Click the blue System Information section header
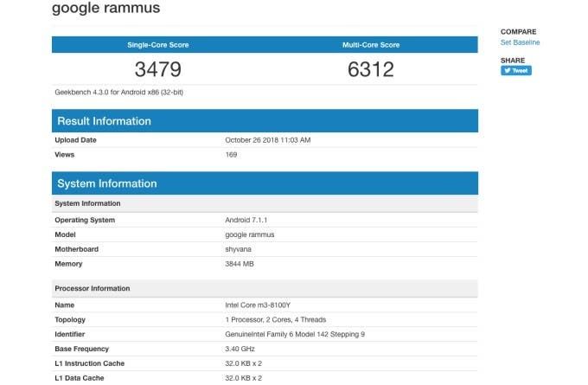The width and height of the screenshot is (588, 385). pyautogui.click(x=265, y=183)
